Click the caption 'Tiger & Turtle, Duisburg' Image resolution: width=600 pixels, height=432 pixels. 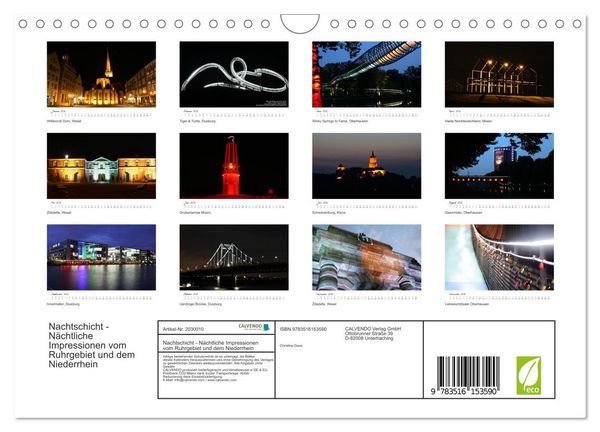click(197, 121)
